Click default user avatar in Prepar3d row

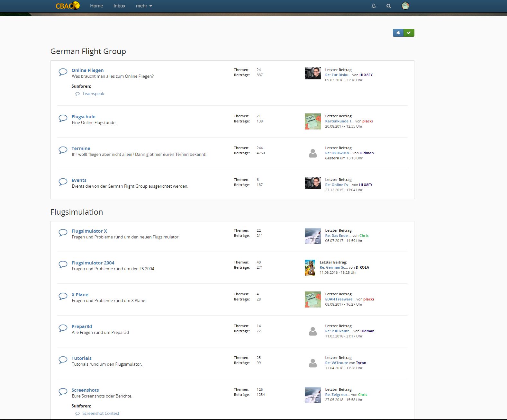coord(313,331)
